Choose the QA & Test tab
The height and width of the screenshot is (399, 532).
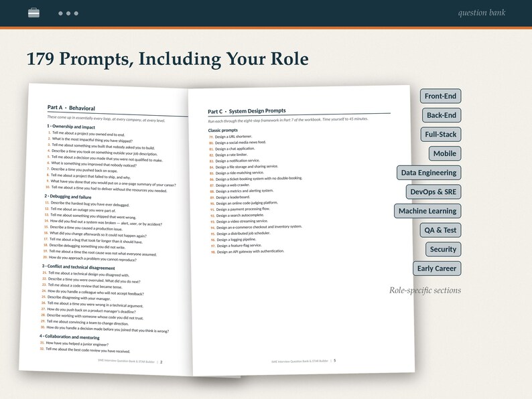point(440,230)
